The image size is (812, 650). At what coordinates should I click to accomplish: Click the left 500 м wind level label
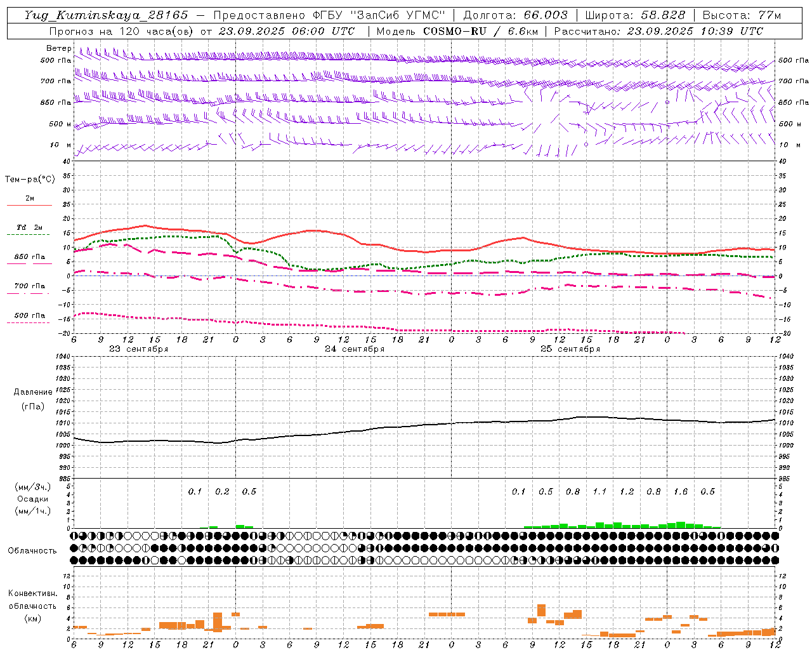pos(60,124)
